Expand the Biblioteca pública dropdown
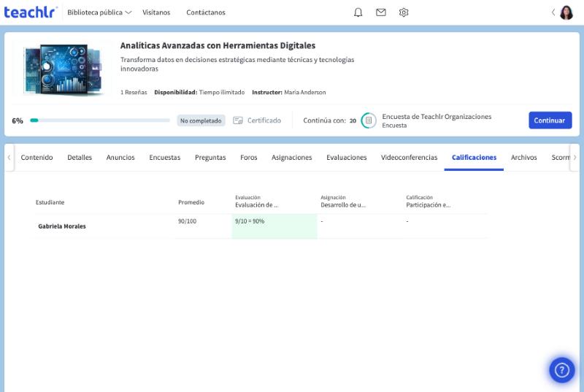 [x=99, y=12]
